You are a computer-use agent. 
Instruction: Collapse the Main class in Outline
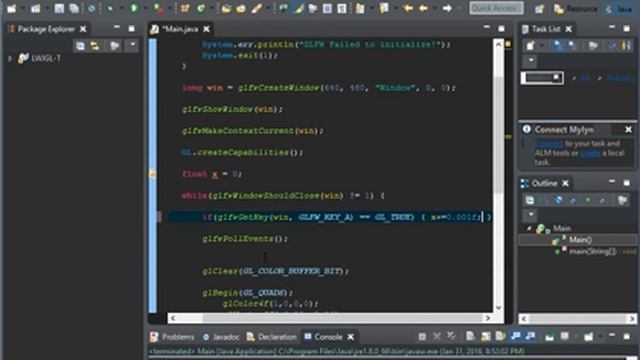tap(529, 229)
